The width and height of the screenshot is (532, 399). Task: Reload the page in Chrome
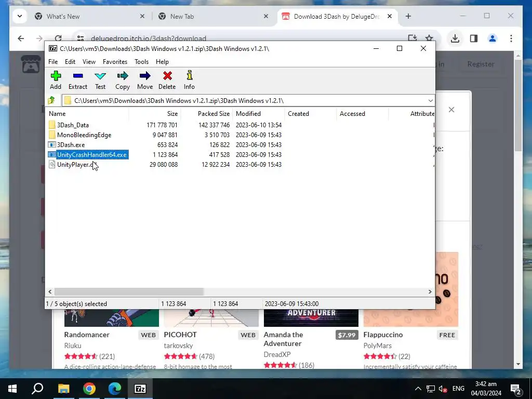coord(58,38)
